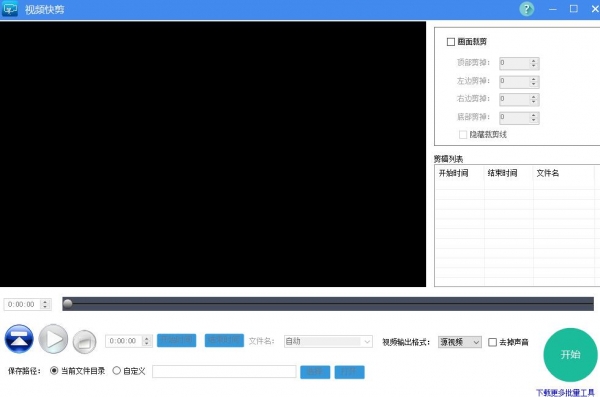Click the 底部剪掉 value field
The width and height of the screenshot is (600, 397).
coord(514,117)
